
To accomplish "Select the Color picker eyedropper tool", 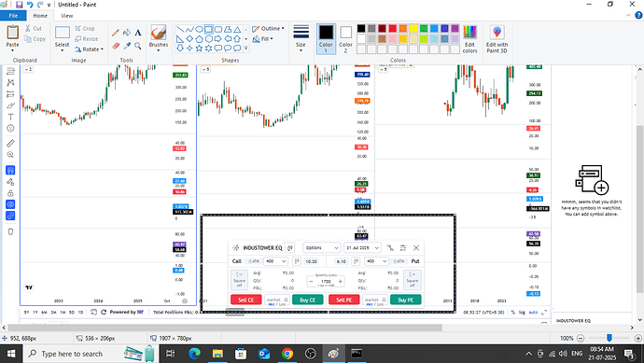I will click(x=127, y=46).
